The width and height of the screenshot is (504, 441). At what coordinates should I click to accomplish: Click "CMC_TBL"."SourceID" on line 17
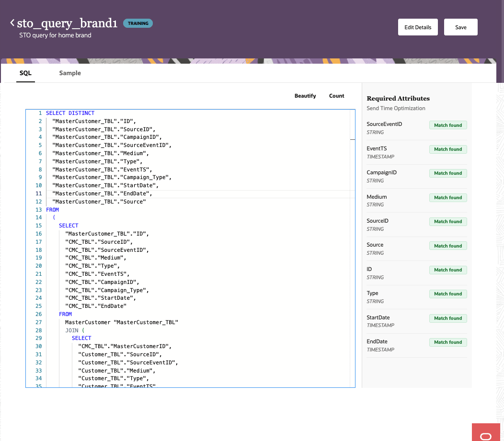click(x=99, y=242)
